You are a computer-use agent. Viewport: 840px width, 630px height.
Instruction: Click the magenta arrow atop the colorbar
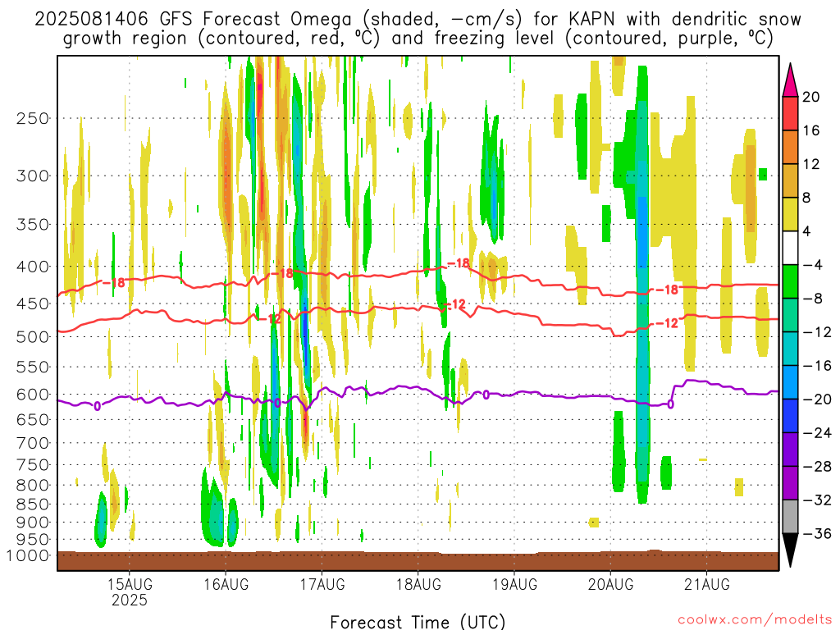790,80
